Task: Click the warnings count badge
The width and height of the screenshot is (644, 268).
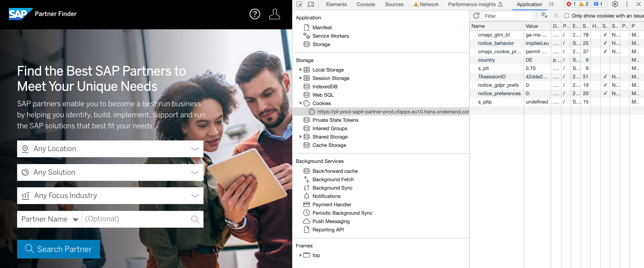Action: click(x=584, y=4)
